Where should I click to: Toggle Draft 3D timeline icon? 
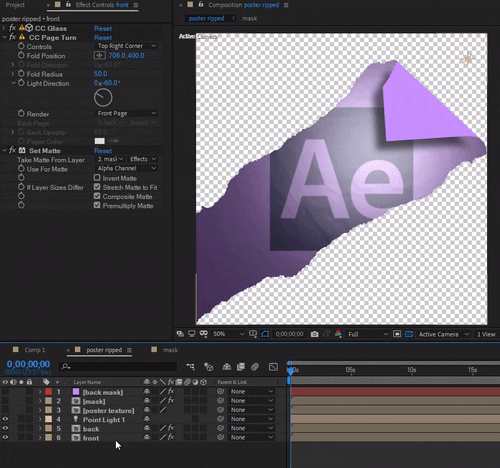209,367
